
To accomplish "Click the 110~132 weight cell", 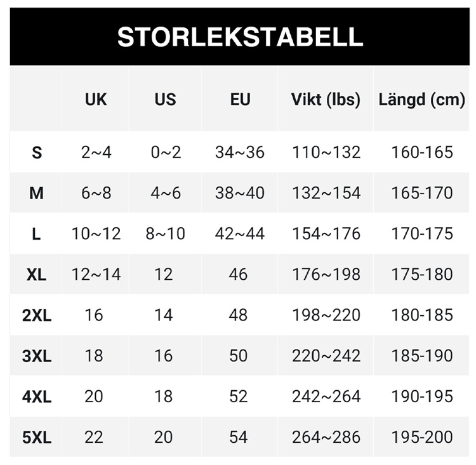I will 326,152.
